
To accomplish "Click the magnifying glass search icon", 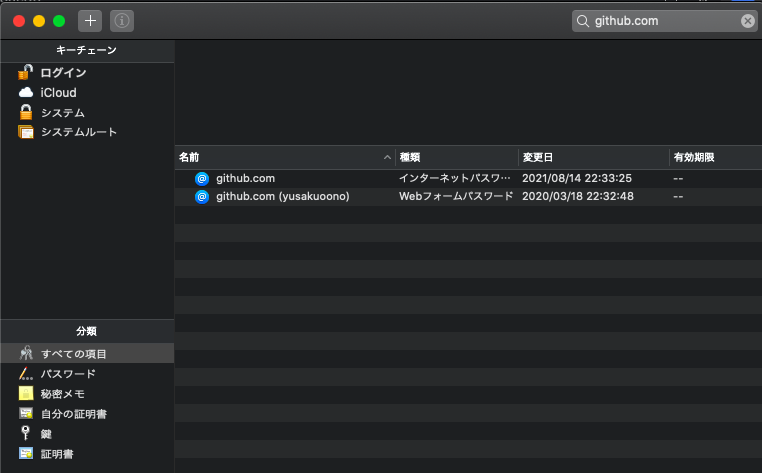I will 583,21.
